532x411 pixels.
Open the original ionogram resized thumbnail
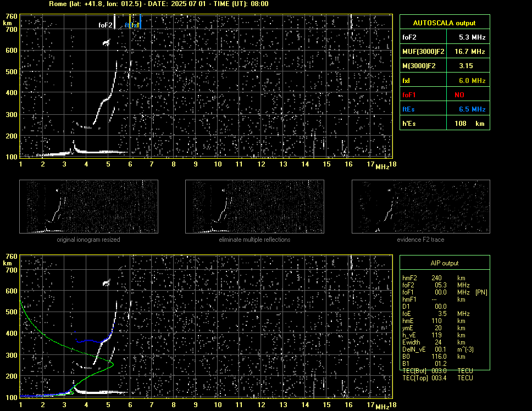coord(88,207)
